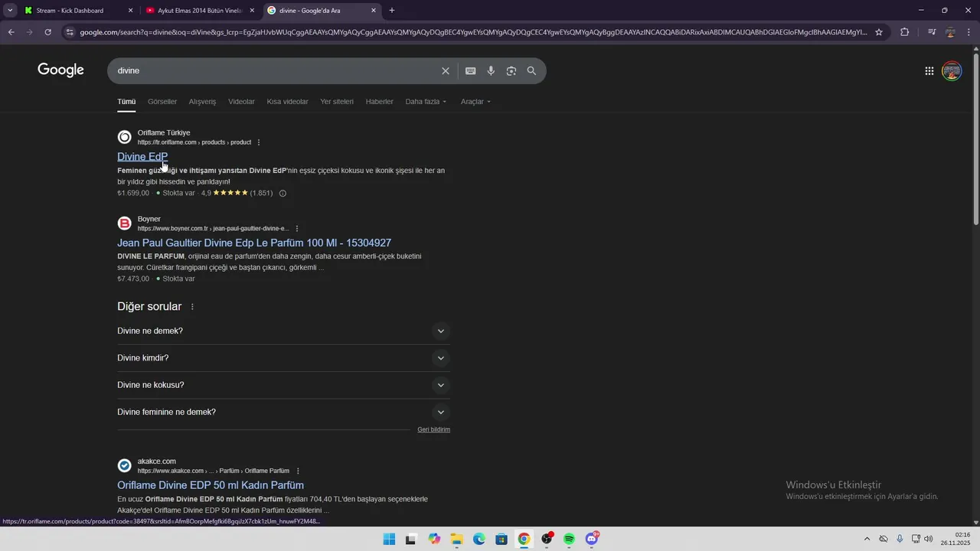
Task: Show hidden system tray icons
Action: [x=867, y=539]
